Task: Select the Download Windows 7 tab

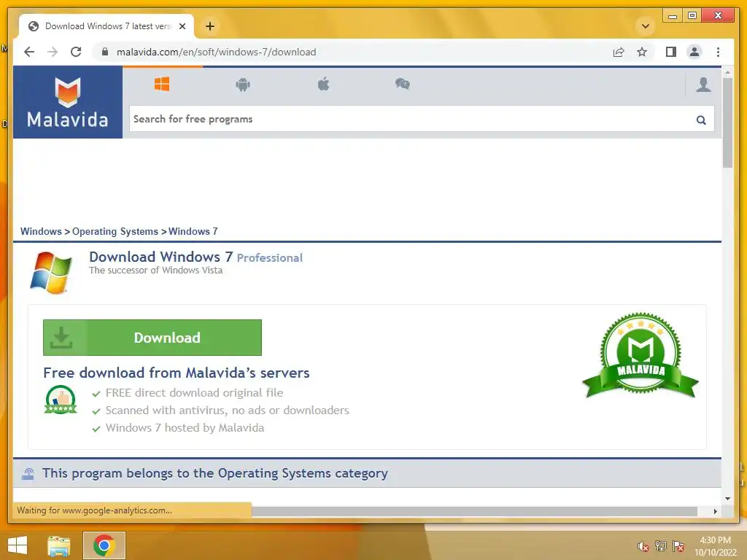Action: [x=107, y=26]
